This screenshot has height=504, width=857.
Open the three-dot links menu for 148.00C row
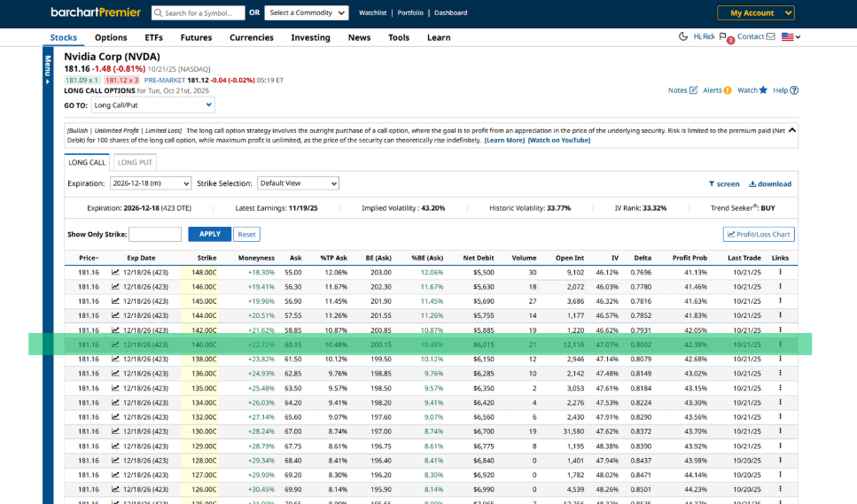pos(780,273)
